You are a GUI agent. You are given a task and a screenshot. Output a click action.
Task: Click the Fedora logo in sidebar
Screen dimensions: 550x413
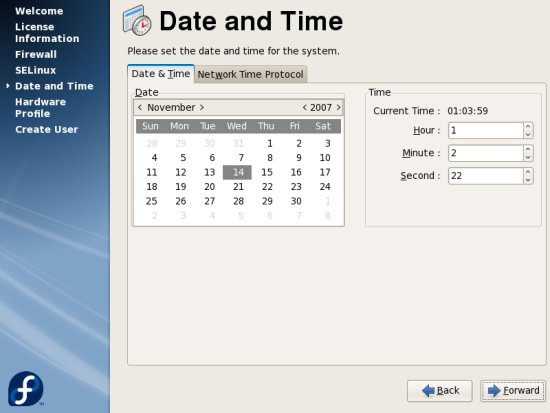point(26,389)
